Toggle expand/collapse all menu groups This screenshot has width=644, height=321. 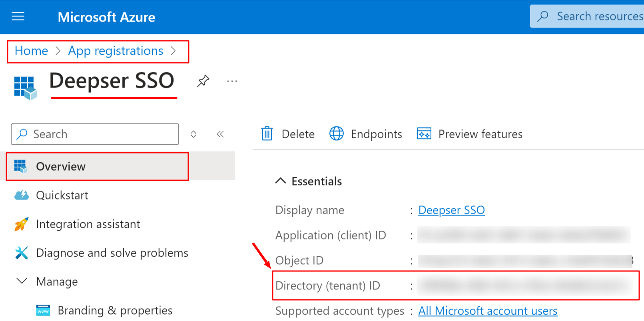coord(193,134)
